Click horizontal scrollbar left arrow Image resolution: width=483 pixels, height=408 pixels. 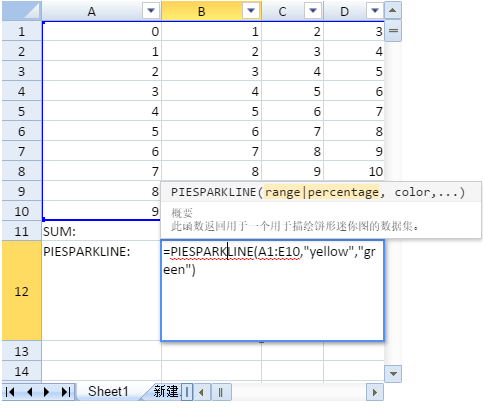(x=201, y=392)
